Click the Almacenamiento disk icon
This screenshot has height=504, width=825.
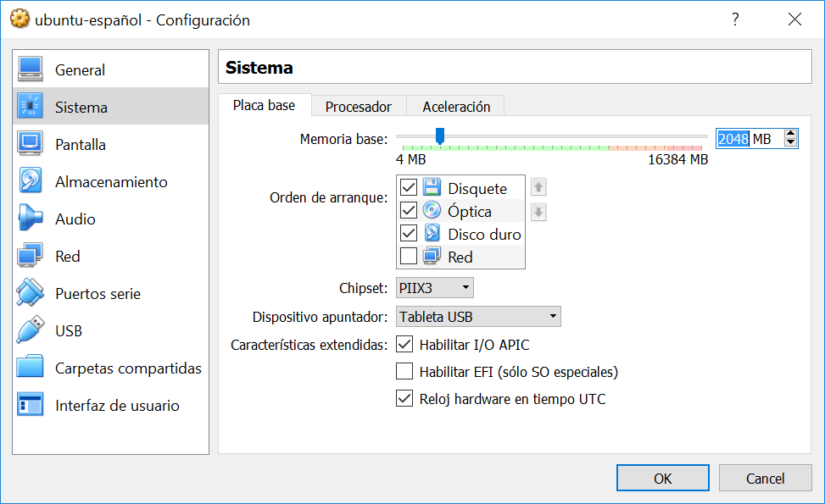[x=31, y=180]
